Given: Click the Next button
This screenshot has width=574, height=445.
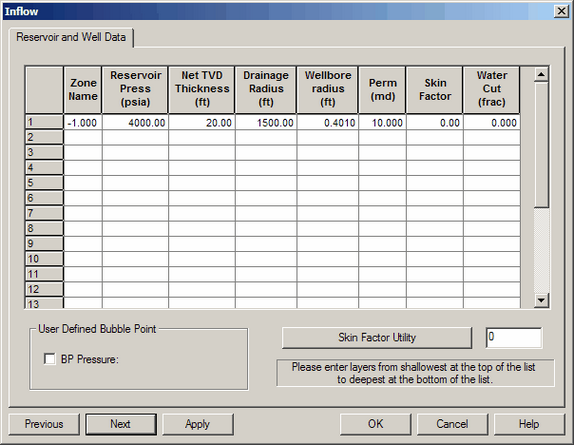Looking at the screenshot, I should pos(121,424).
